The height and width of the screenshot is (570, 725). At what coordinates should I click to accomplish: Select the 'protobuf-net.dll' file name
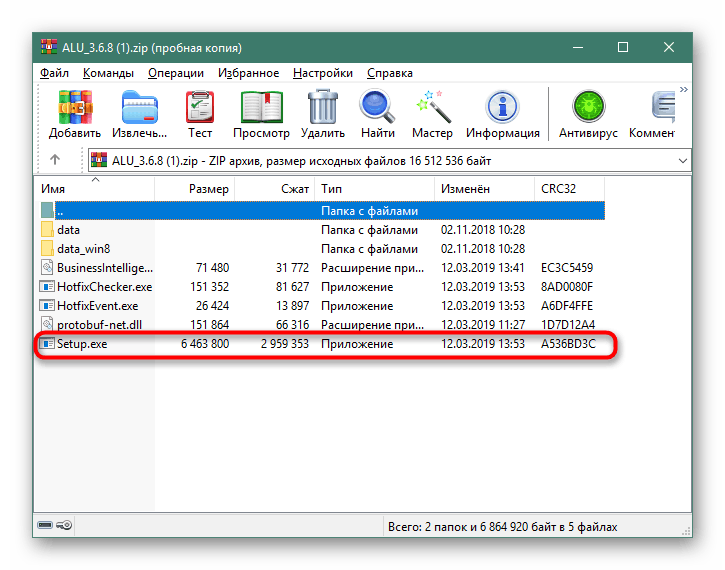point(99,325)
